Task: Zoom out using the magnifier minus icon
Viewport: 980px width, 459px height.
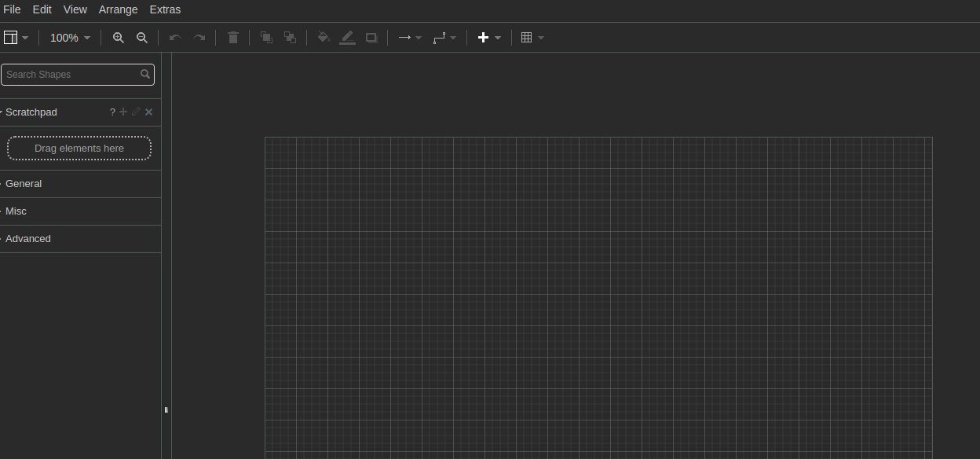Action: pos(142,37)
